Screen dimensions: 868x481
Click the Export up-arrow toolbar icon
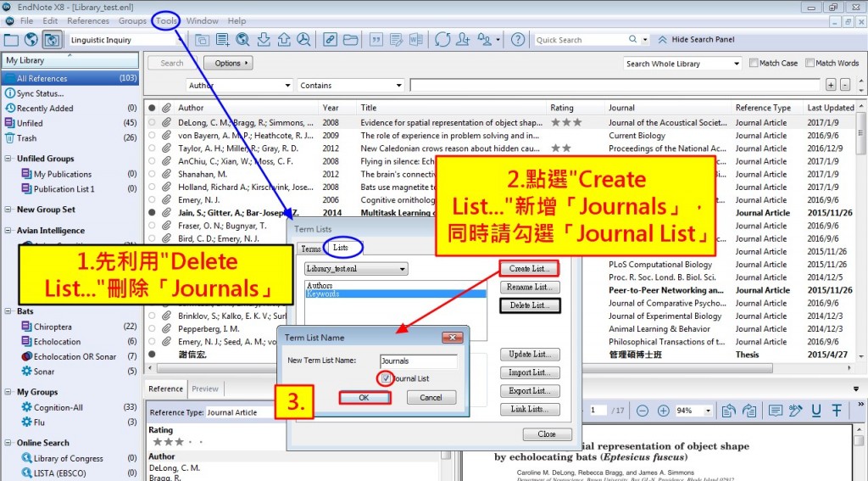(x=283, y=40)
